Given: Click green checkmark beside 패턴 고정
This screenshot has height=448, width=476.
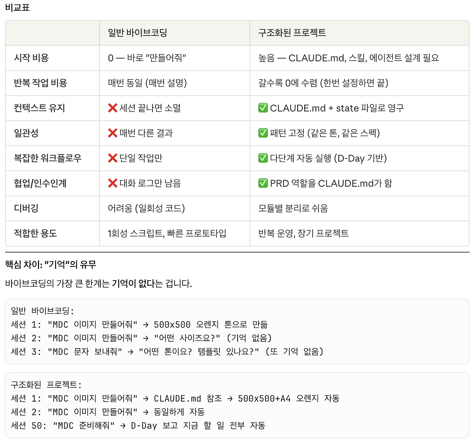Looking at the screenshot, I should pyautogui.click(x=263, y=133).
